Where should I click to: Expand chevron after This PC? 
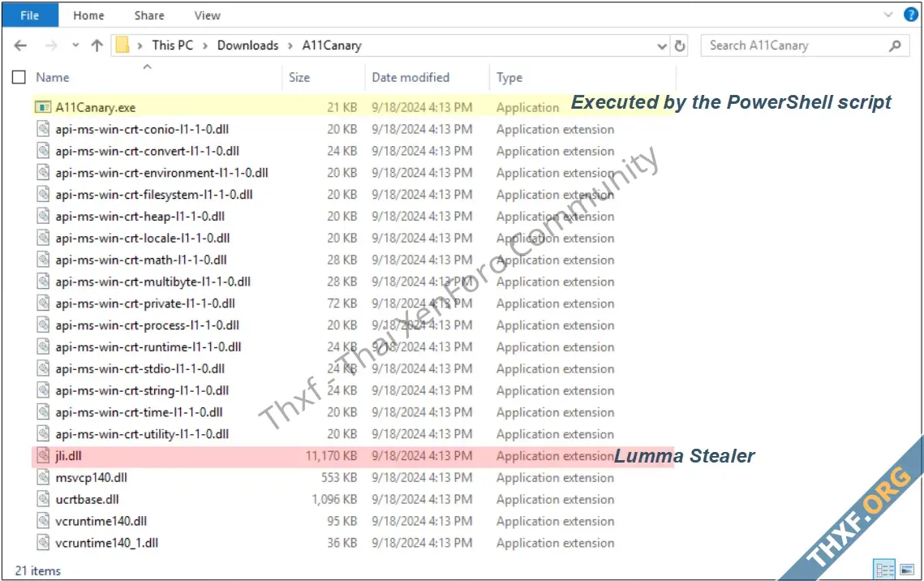pos(205,45)
